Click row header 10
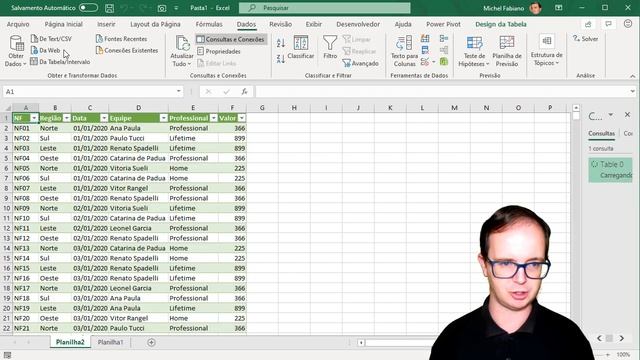This screenshot has width=640, height=360. click(x=7, y=208)
